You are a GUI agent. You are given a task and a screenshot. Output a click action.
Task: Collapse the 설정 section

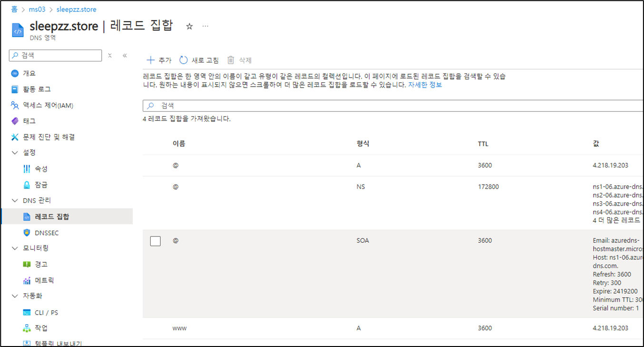coord(15,153)
